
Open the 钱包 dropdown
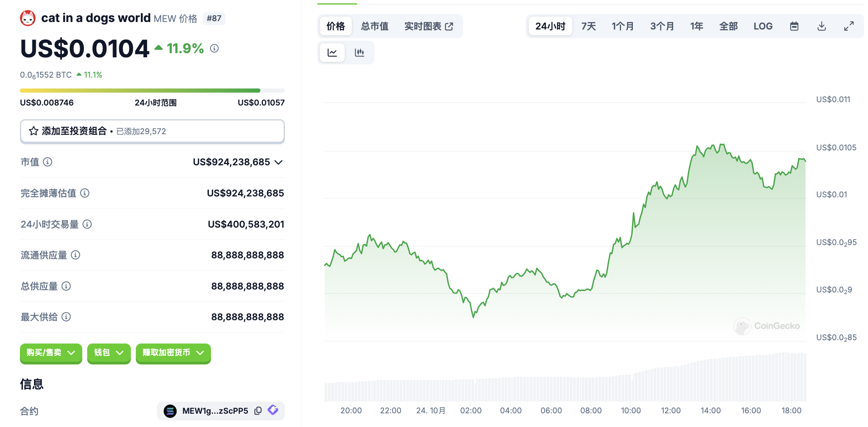pyautogui.click(x=109, y=353)
